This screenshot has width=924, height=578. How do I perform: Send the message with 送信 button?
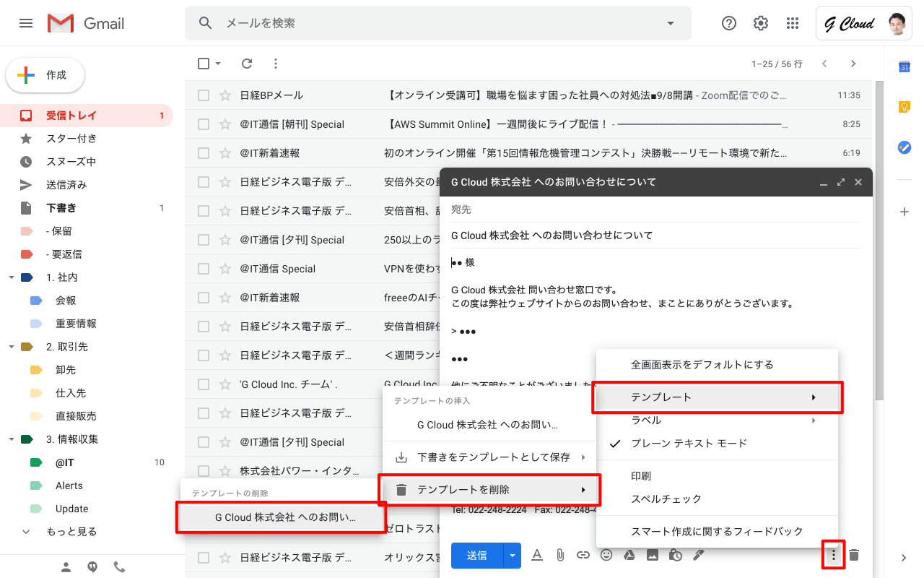coord(477,555)
